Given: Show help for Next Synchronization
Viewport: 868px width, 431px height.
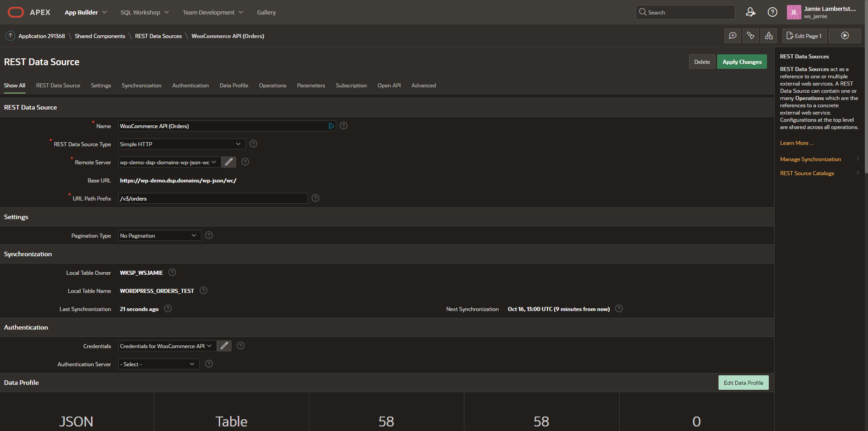Looking at the screenshot, I should [619, 308].
